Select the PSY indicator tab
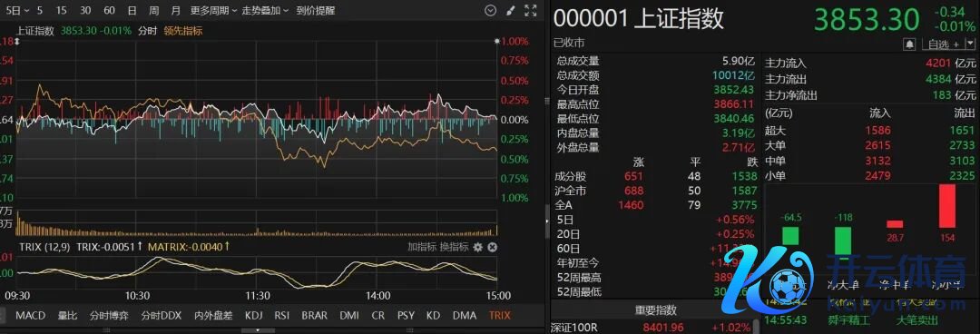 406,315
